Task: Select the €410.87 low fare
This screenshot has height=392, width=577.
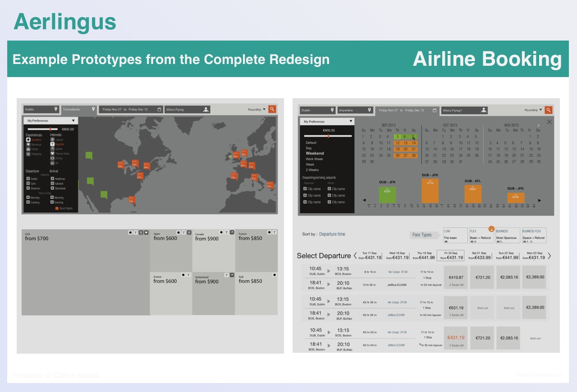Action: click(456, 278)
